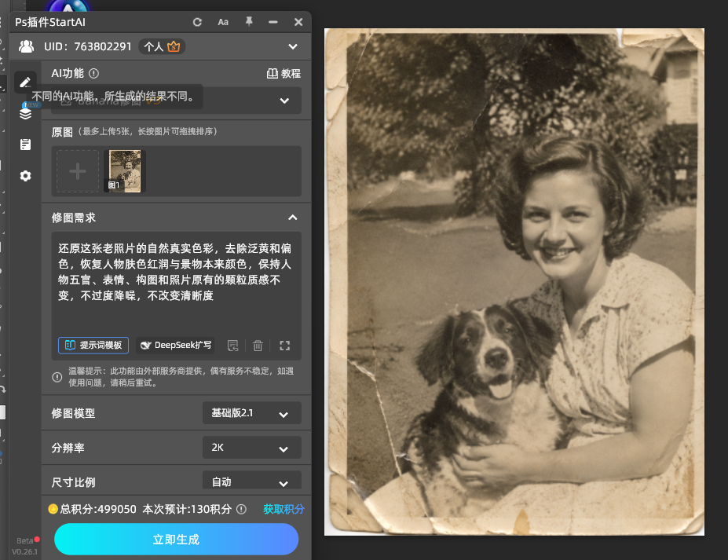Click the old photo on the canvas

[514, 282]
